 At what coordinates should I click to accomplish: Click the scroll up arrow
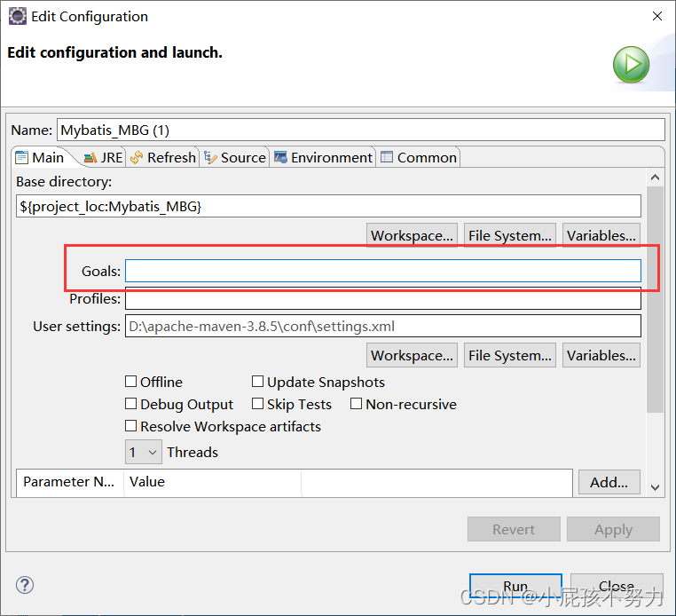655,178
